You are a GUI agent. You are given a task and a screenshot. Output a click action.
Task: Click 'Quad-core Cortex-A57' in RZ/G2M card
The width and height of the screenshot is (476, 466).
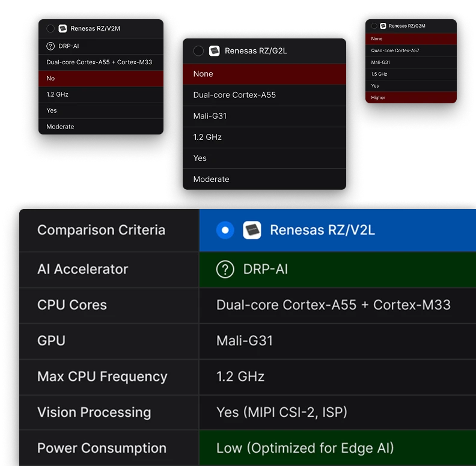(x=395, y=50)
